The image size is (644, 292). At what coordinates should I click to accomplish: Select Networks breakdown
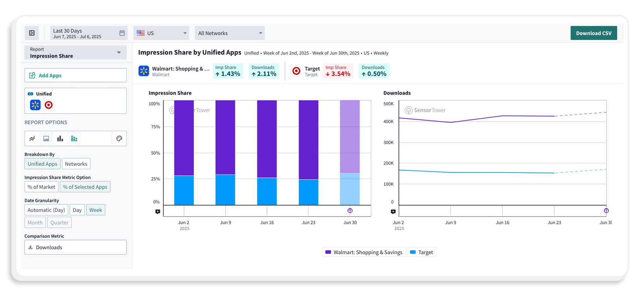(76, 164)
